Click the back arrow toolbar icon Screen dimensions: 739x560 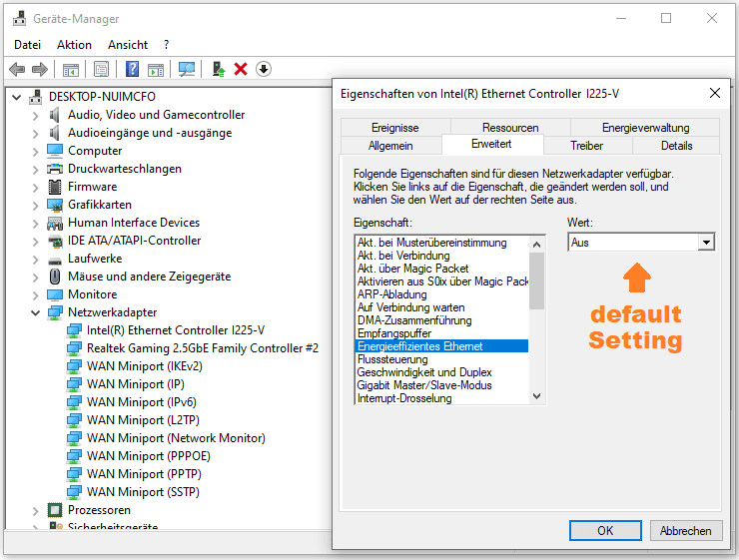[x=17, y=69]
